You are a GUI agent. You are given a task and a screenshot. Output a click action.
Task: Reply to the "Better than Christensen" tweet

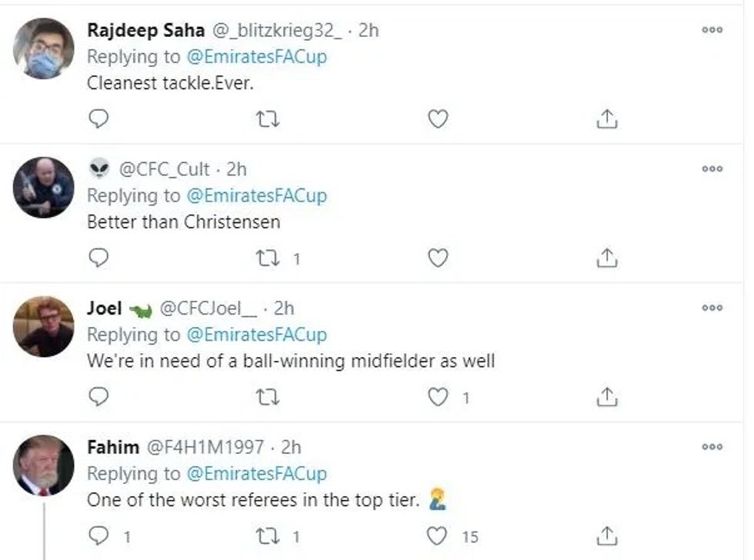coord(98,258)
